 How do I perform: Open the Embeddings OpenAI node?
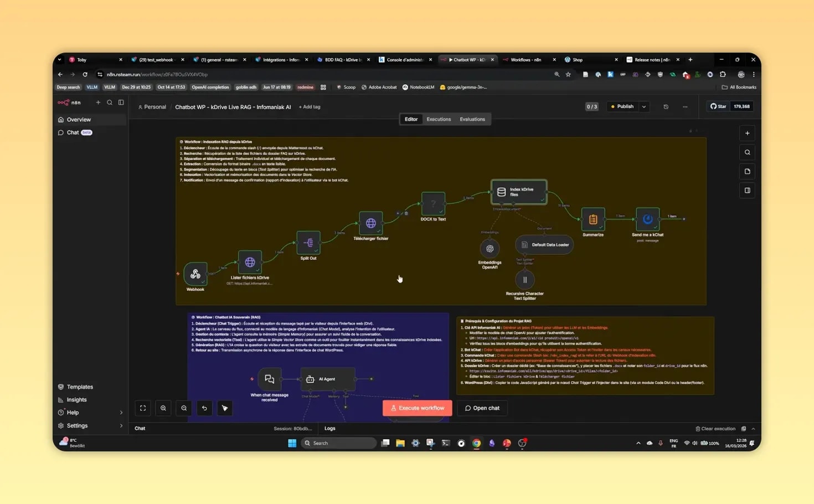(x=490, y=249)
